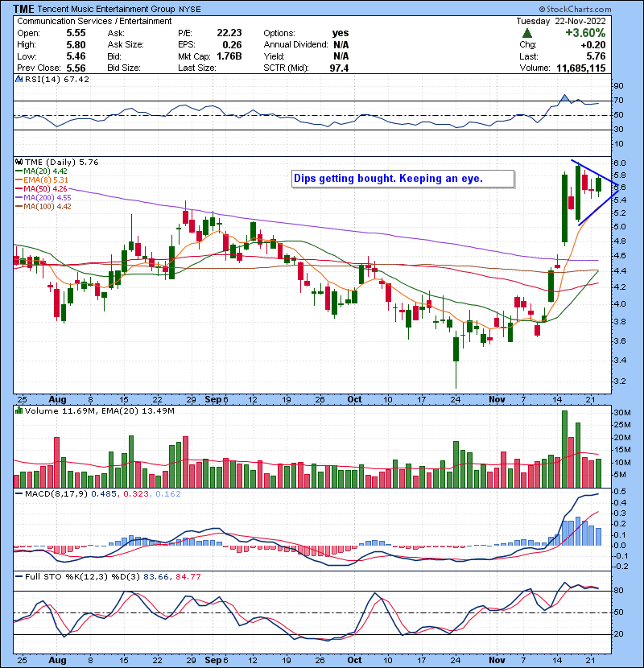Click the RSI line icon beside RSI(14)
Image resolution: width=644 pixels, height=668 pixels.
coord(19,79)
